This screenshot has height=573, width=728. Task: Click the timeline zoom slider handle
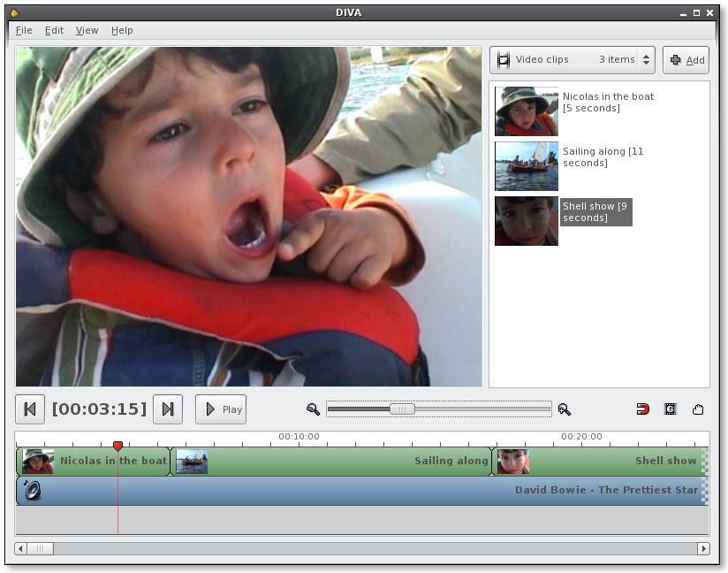pyautogui.click(x=402, y=409)
